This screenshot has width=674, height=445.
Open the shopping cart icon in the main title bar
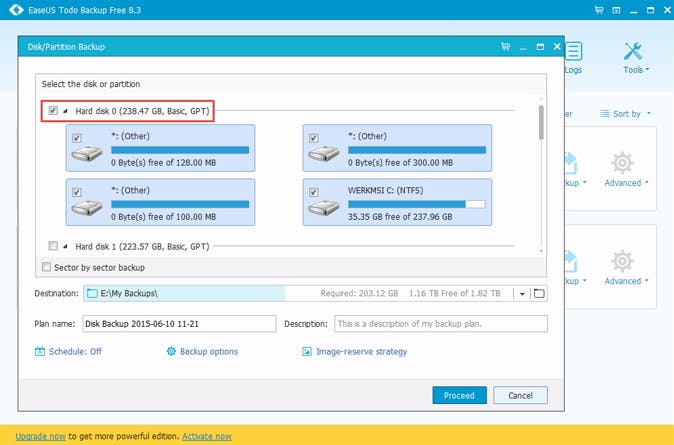click(x=599, y=9)
